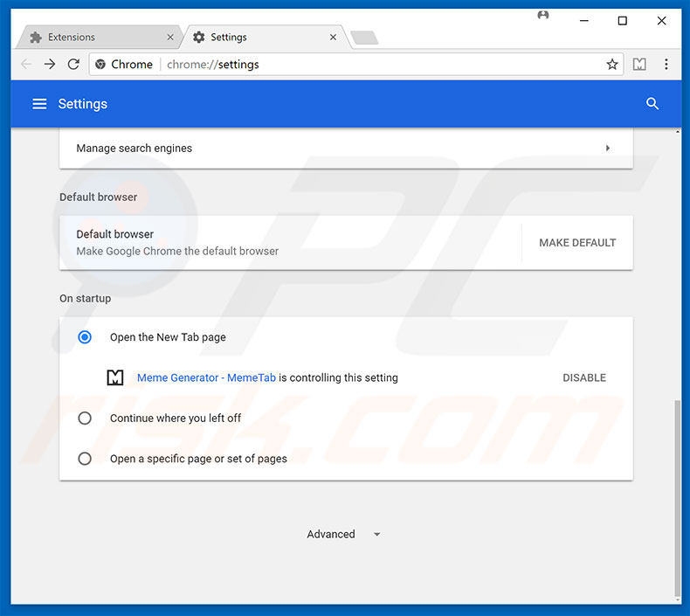690x616 pixels.
Task: Select Open a specific page or set of pages
Action: click(85, 459)
